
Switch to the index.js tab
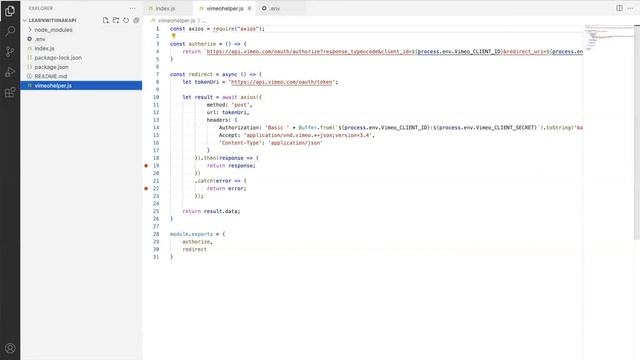165,8
